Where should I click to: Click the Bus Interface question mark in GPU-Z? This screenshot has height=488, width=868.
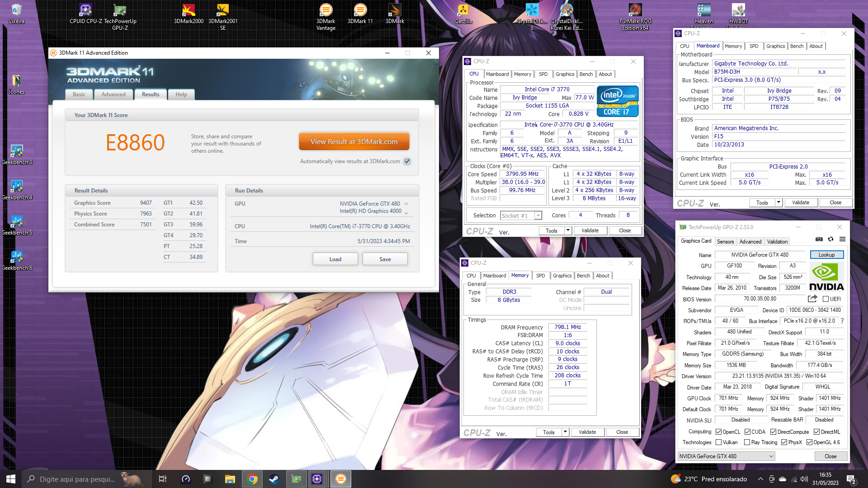tap(842, 321)
